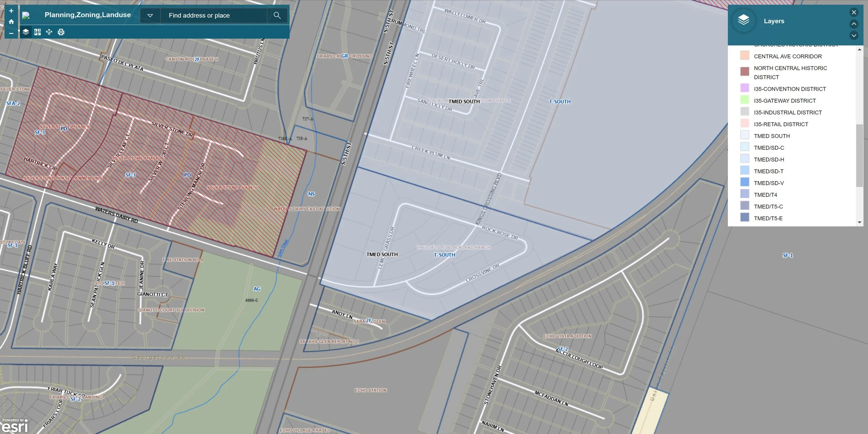The width and height of the screenshot is (868, 434).
Task: Click the I35-CONVENTION DISTRICT legend entry
Action: 790,89
